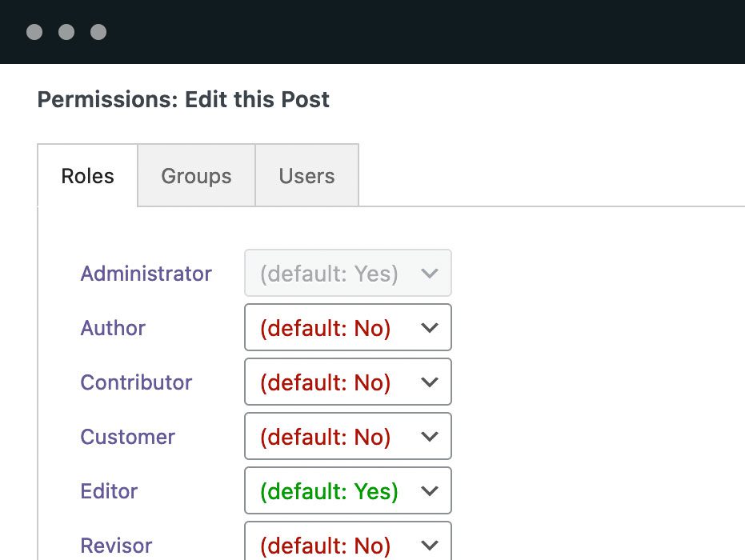Image resolution: width=745 pixels, height=560 pixels.
Task: Open the Author permission dropdown
Action: (347, 327)
